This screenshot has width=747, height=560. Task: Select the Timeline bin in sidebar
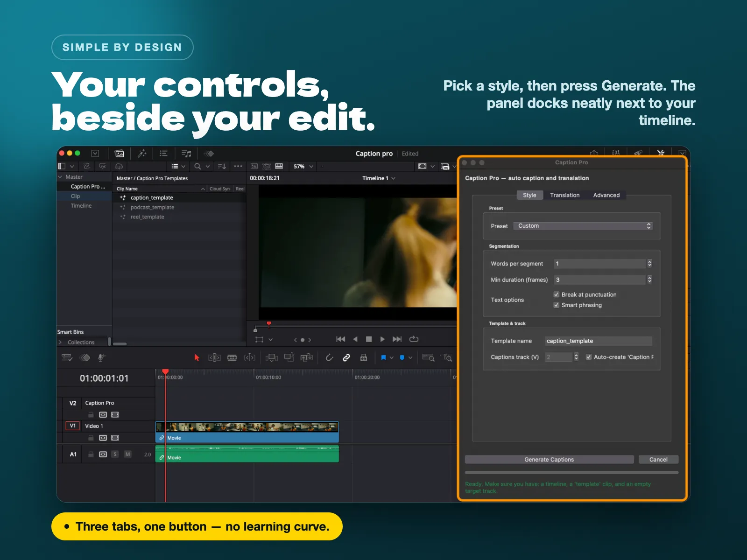pos(85,206)
